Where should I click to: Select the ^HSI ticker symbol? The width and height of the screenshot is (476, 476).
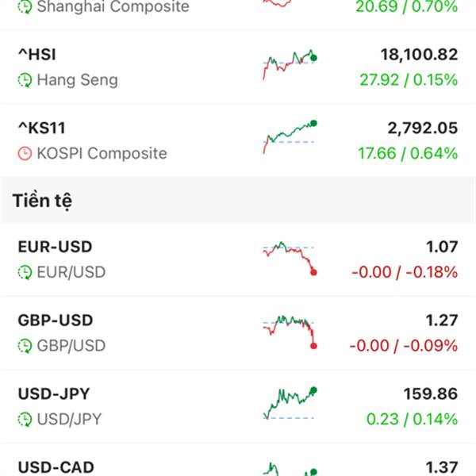(37, 55)
